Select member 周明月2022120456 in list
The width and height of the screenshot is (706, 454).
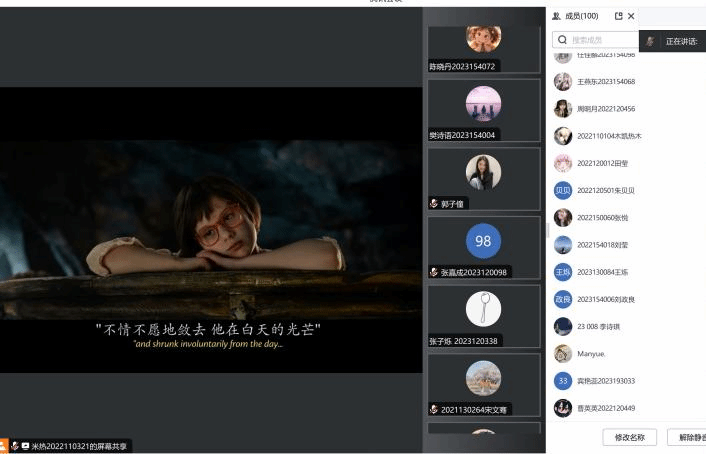605,109
